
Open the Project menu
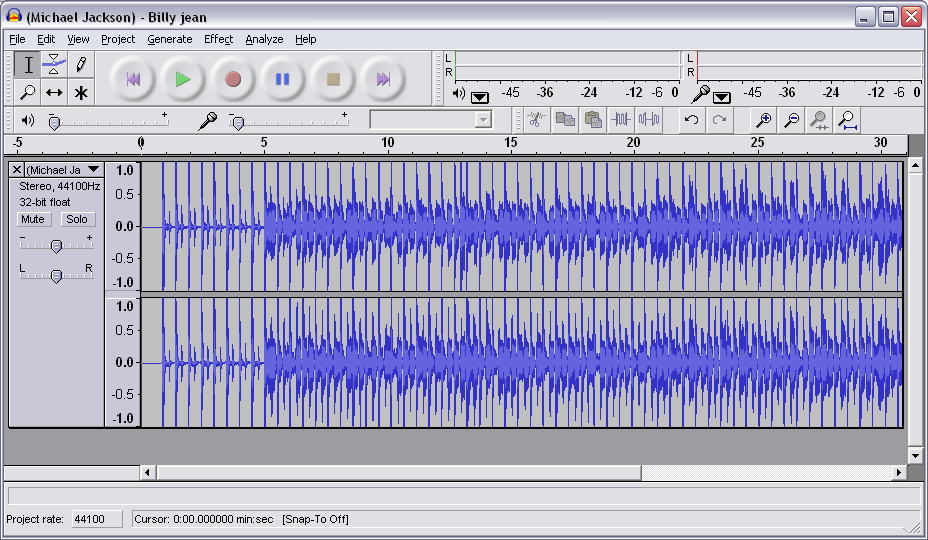pyautogui.click(x=118, y=39)
